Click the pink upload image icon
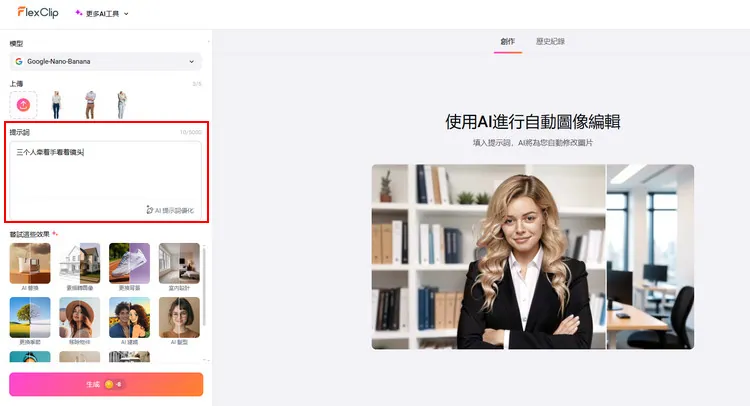Image resolution: width=750 pixels, height=406 pixels. coord(24,103)
